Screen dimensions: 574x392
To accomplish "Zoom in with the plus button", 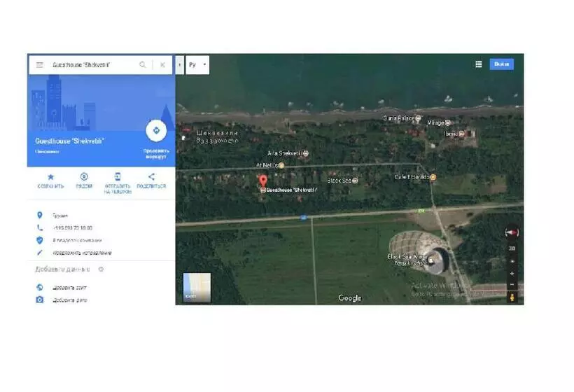I will (x=512, y=273).
